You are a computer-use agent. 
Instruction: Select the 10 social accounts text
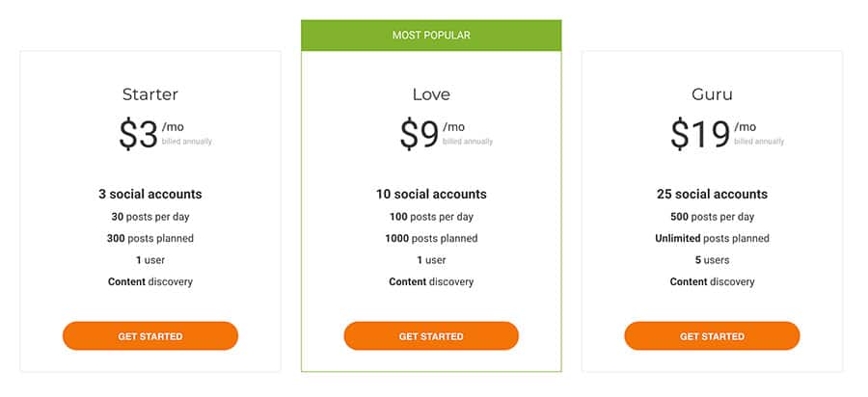click(x=431, y=194)
